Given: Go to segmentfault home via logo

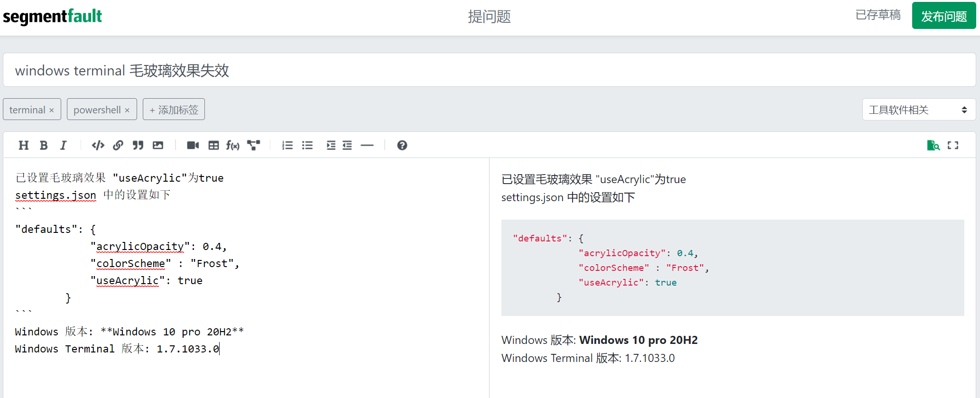Looking at the screenshot, I should (53, 16).
